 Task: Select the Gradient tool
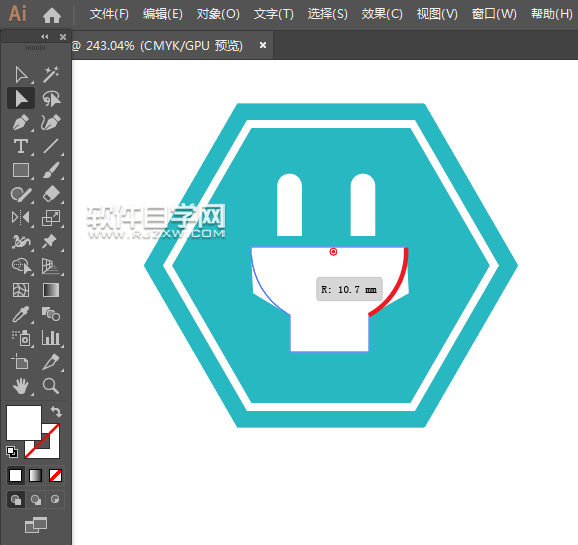point(51,290)
